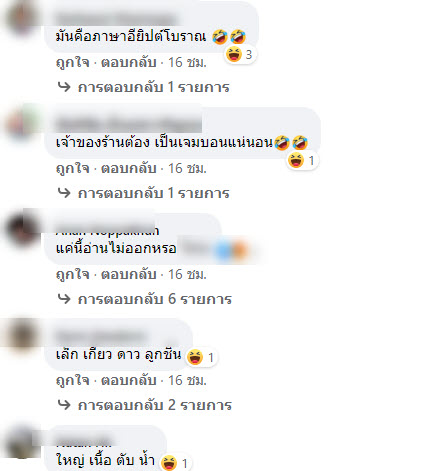Click the reply arrow icon under first comment
The height and width of the screenshot is (471, 445).
(64, 87)
